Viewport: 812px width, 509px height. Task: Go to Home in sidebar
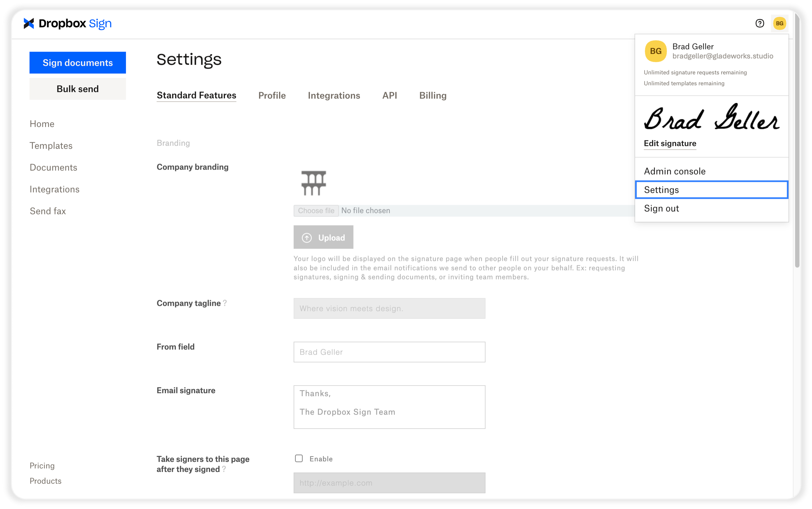point(42,124)
